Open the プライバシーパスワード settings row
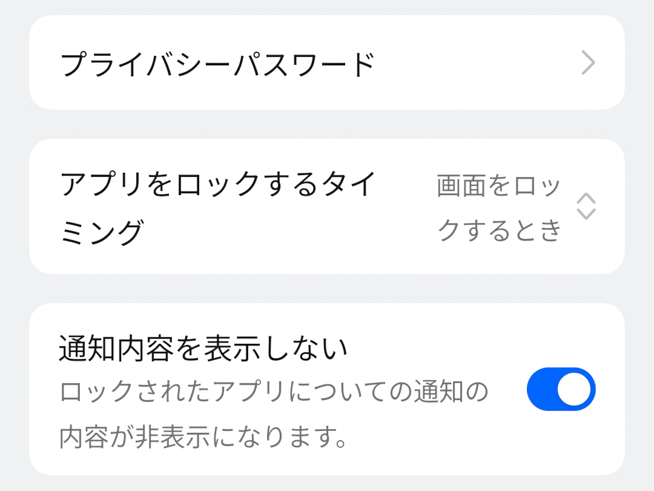This screenshot has height=491, width=654. tap(326, 63)
